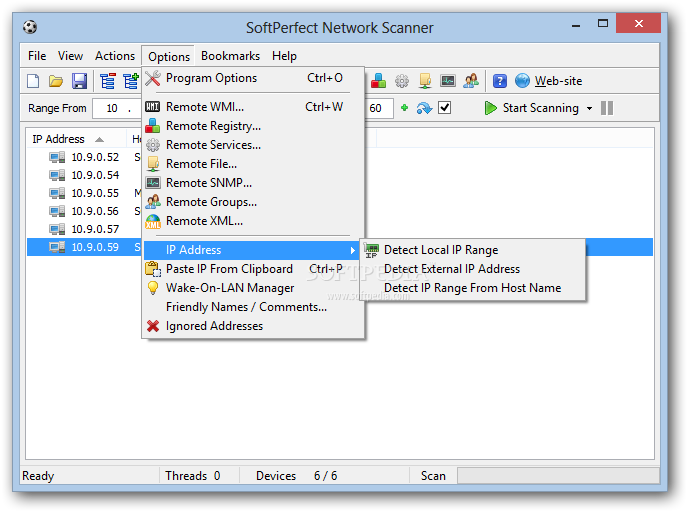
Task: Toggle the checkbox next to range field
Action: tap(444, 107)
